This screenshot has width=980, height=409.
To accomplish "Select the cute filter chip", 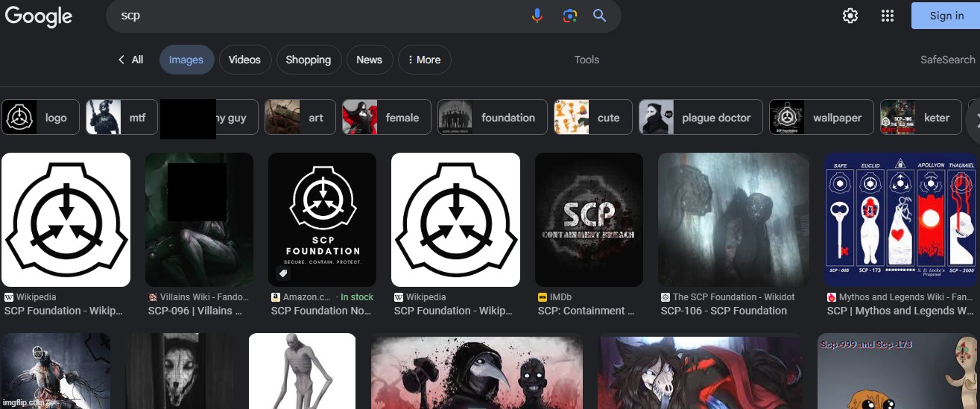I will click(x=593, y=117).
